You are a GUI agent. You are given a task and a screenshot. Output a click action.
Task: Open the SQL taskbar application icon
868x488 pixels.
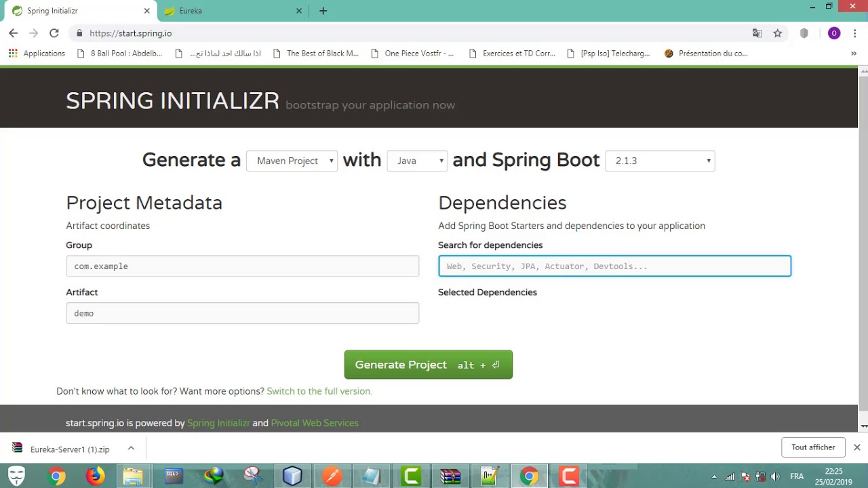pos(174,476)
